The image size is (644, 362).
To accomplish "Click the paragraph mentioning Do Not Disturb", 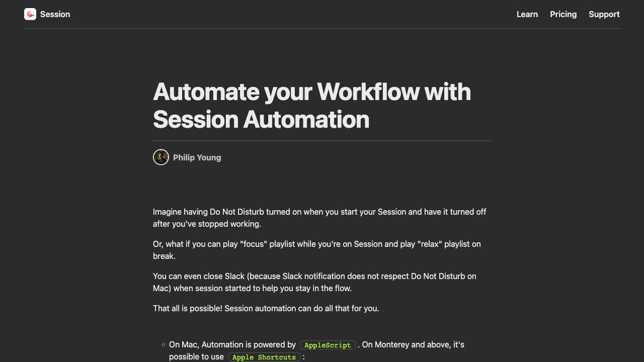I will [x=319, y=218].
